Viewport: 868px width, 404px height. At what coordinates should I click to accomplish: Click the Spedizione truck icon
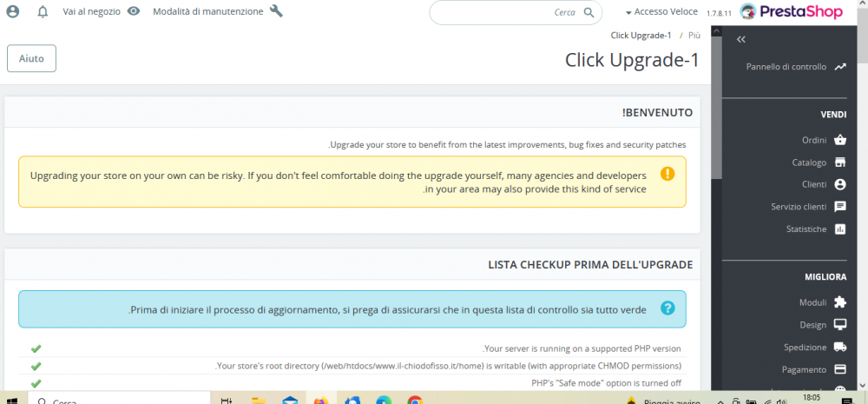coord(840,348)
